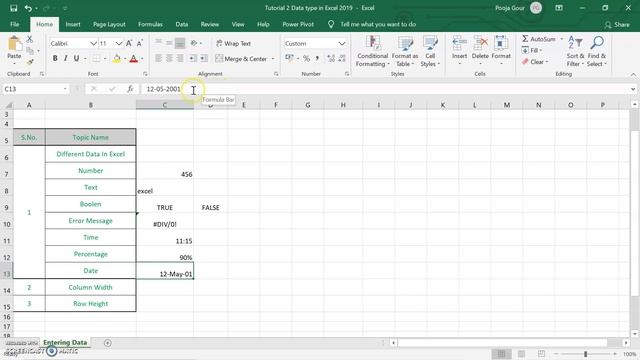This screenshot has width=640, height=360.
Task: Click the Percent Style icon
Action: click(307, 59)
